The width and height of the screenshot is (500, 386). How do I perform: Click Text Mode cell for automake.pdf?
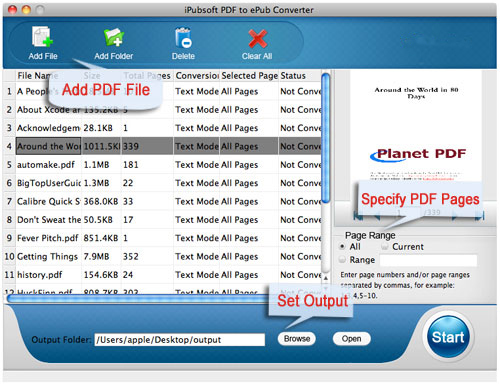click(197, 165)
